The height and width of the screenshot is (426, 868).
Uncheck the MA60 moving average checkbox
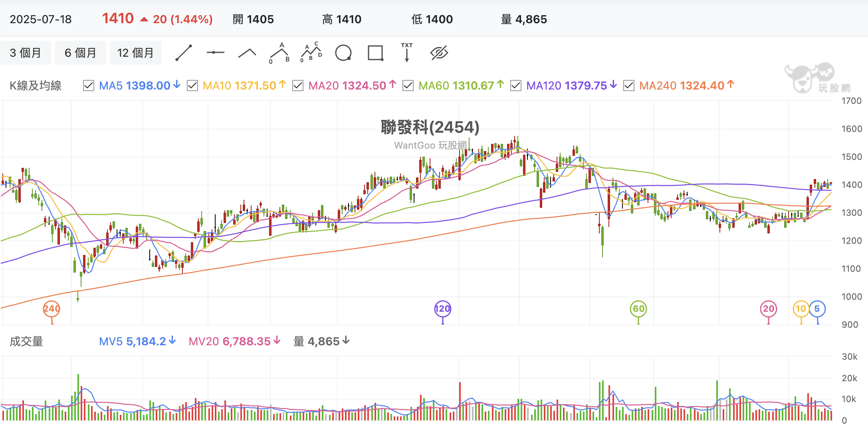[408, 86]
